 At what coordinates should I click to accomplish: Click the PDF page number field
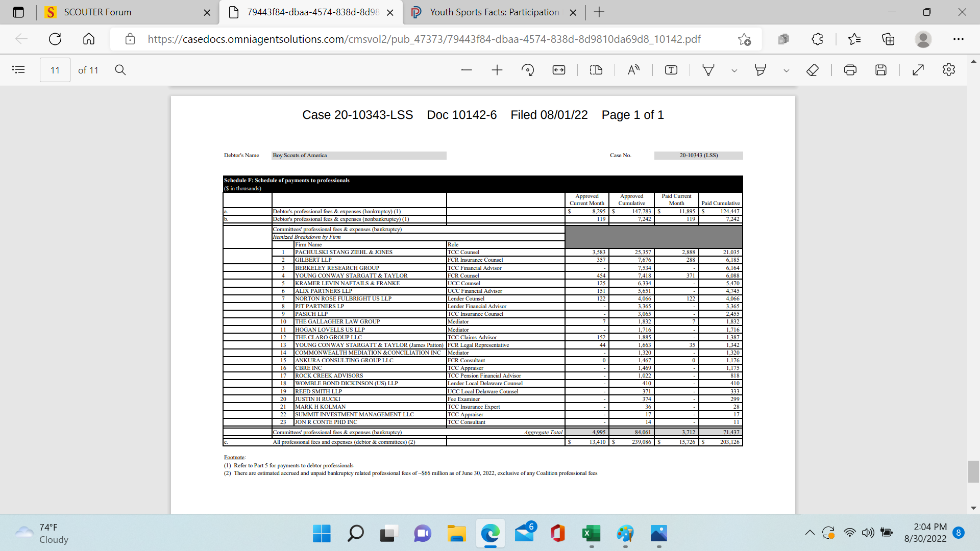coord(55,70)
